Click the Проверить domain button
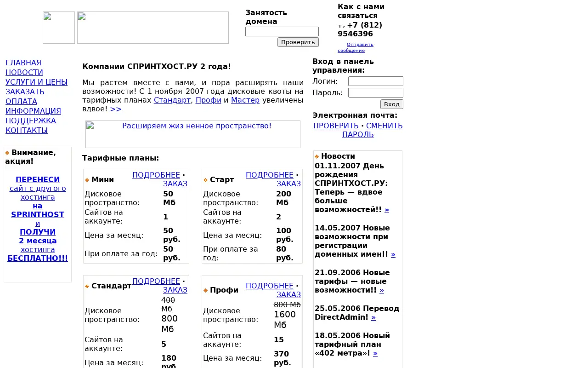588x368 pixels. 298,42
